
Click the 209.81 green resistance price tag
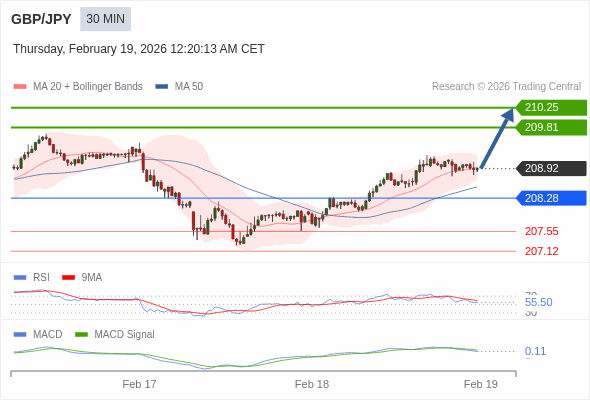[551, 127]
